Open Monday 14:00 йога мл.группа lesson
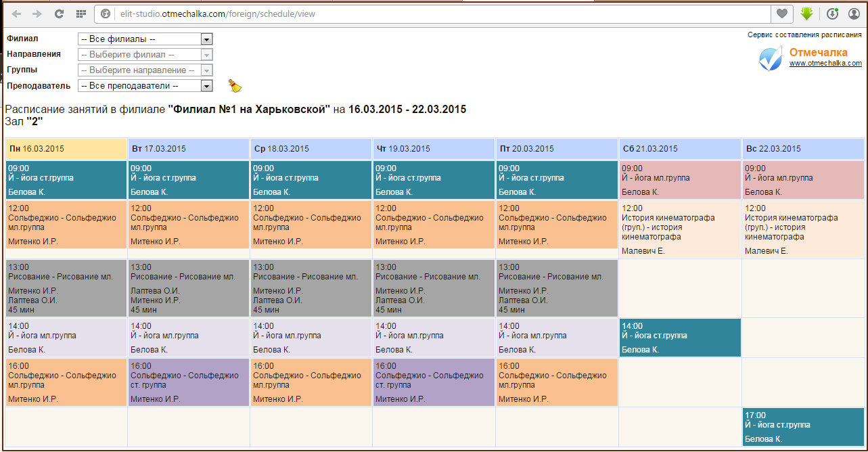868x452 pixels. [66, 338]
